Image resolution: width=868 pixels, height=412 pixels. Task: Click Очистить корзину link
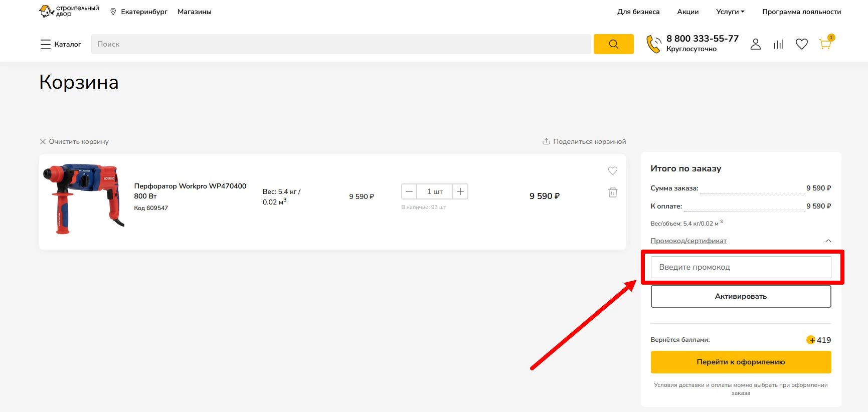(74, 142)
